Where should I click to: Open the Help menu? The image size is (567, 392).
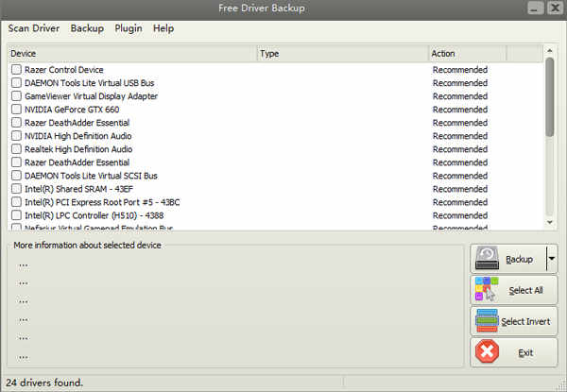click(163, 28)
